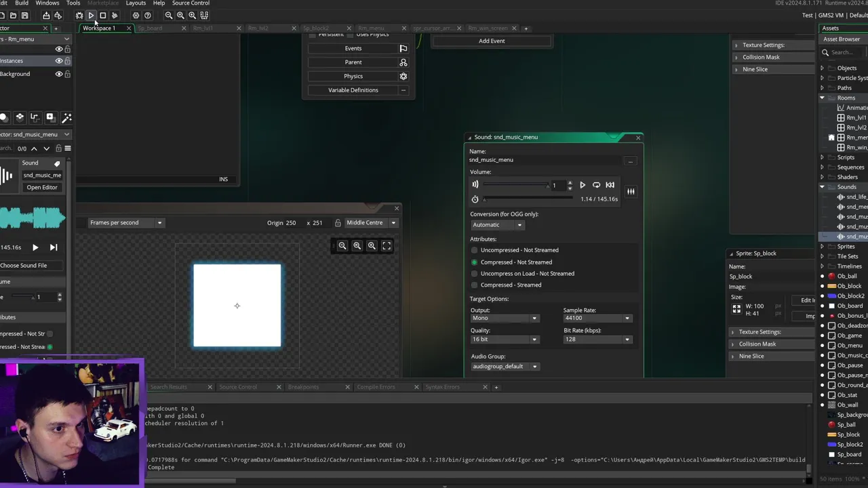This screenshot has width=868, height=488.
Task: Click the tag icon beside Sound
Action: tap(57, 163)
